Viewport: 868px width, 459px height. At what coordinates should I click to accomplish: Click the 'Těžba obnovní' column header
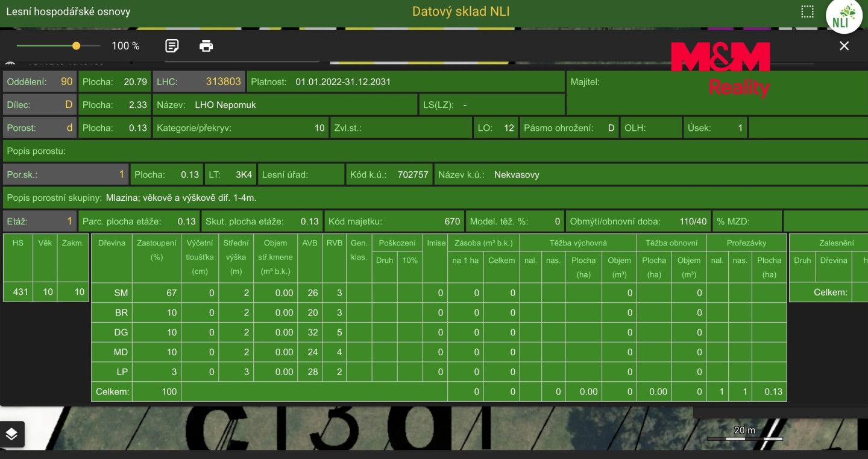(671, 243)
